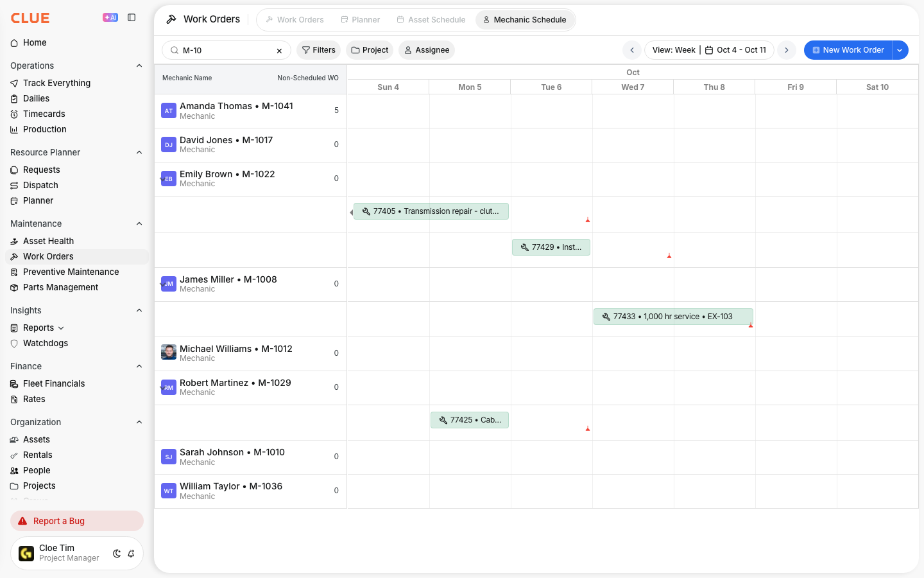Image resolution: width=924 pixels, height=578 pixels.
Task: Open work order 77433 1,000 hr service
Action: click(x=673, y=317)
